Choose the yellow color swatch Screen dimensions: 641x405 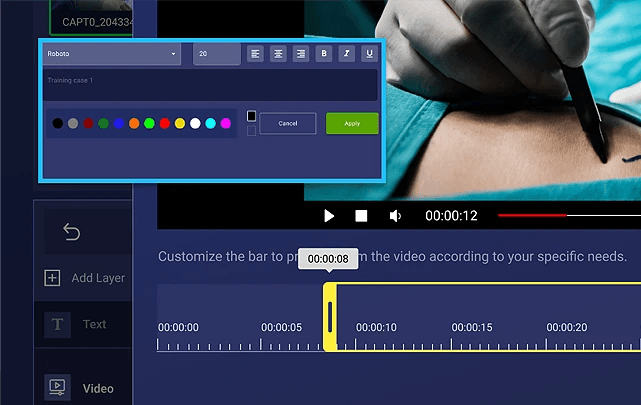coord(180,123)
